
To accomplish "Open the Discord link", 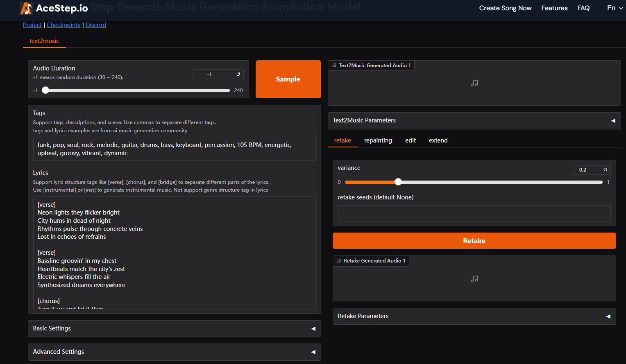I will (96, 25).
